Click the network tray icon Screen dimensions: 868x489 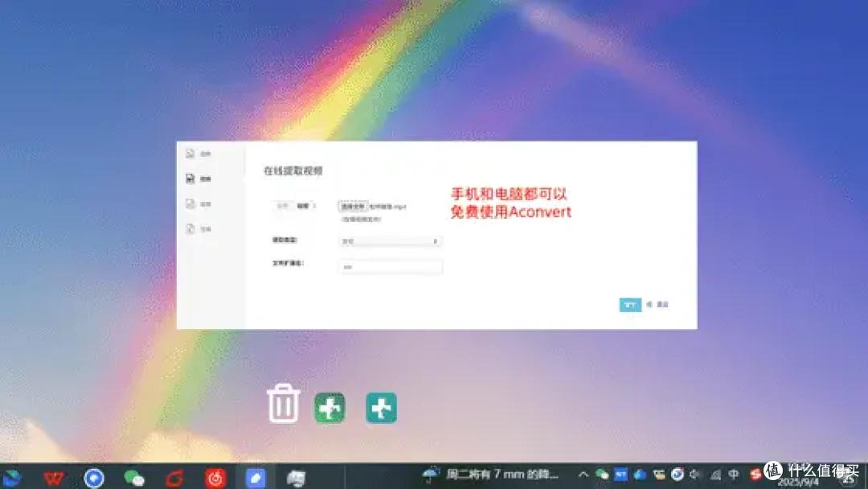pos(715,475)
